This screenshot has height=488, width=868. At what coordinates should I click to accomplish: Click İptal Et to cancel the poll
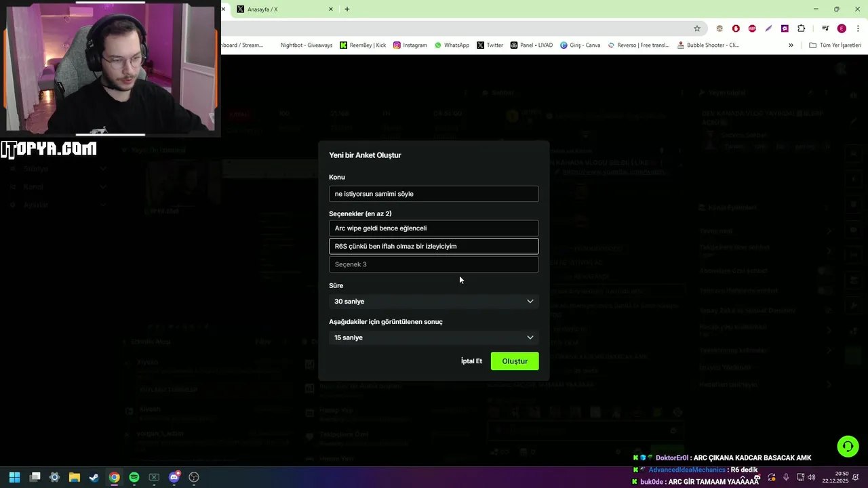tap(471, 361)
